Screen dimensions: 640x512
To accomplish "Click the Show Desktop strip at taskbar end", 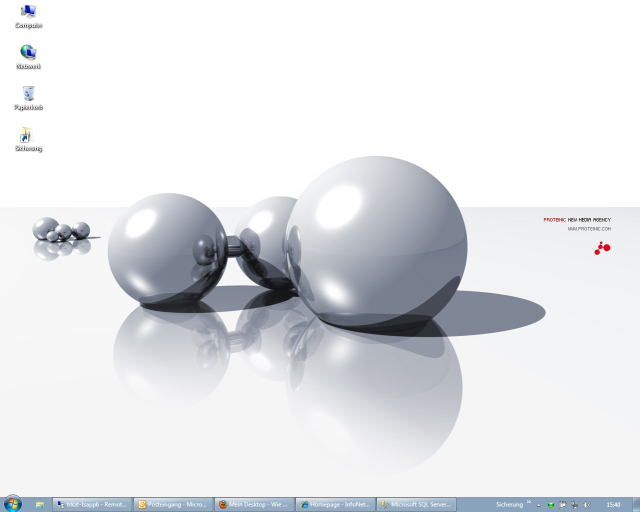I will tap(636, 505).
